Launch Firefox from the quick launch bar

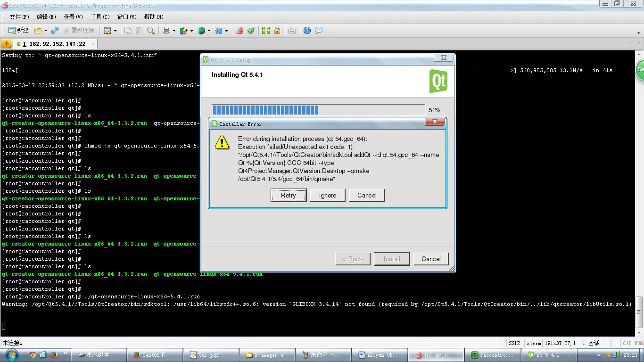coord(54,355)
